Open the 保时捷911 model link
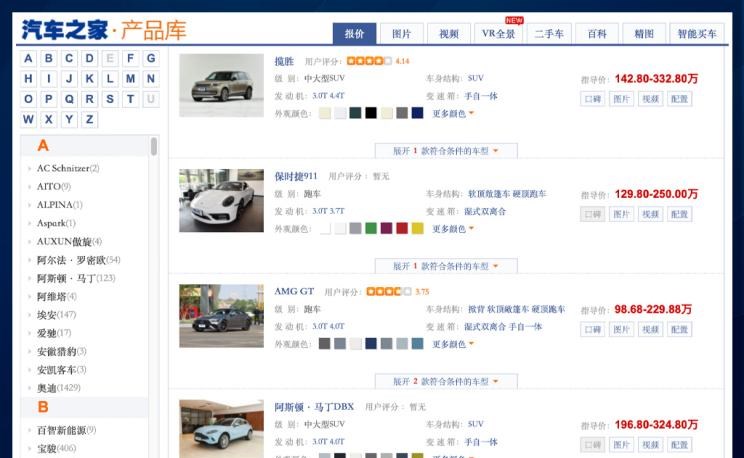Viewport: 744px width, 458px height. point(296,177)
